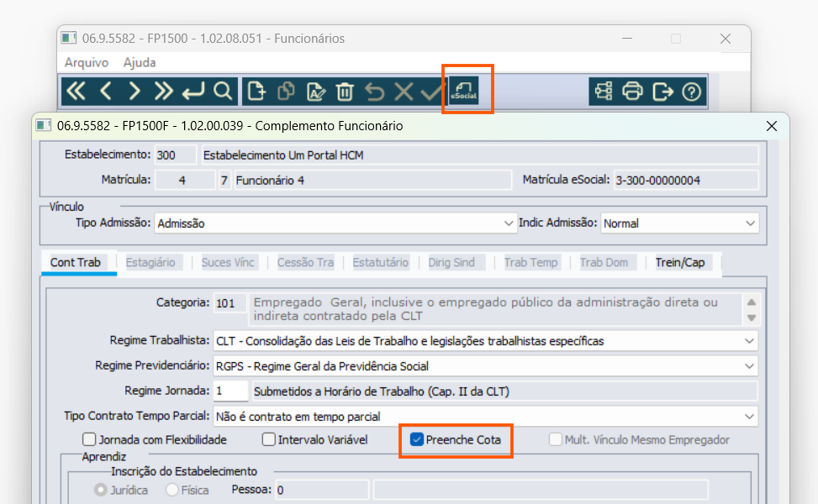Open Regime Trabalhista dropdown
This screenshot has height=504, width=818.
749,341
